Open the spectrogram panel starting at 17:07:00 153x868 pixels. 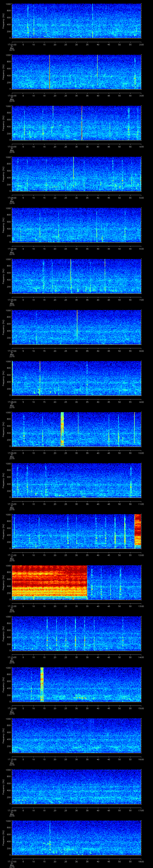point(76,327)
